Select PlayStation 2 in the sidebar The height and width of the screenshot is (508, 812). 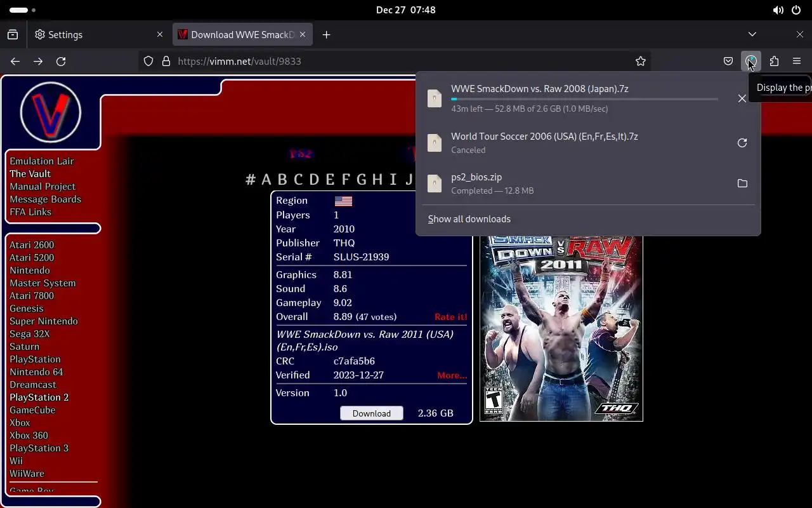pyautogui.click(x=39, y=398)
